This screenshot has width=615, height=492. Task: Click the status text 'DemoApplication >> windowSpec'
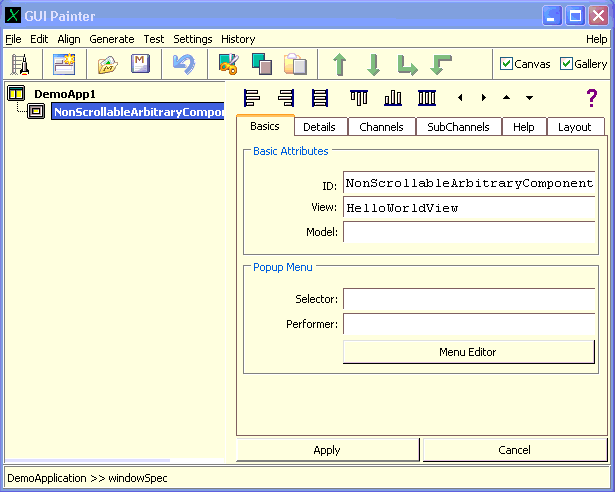tap(87, 478)
